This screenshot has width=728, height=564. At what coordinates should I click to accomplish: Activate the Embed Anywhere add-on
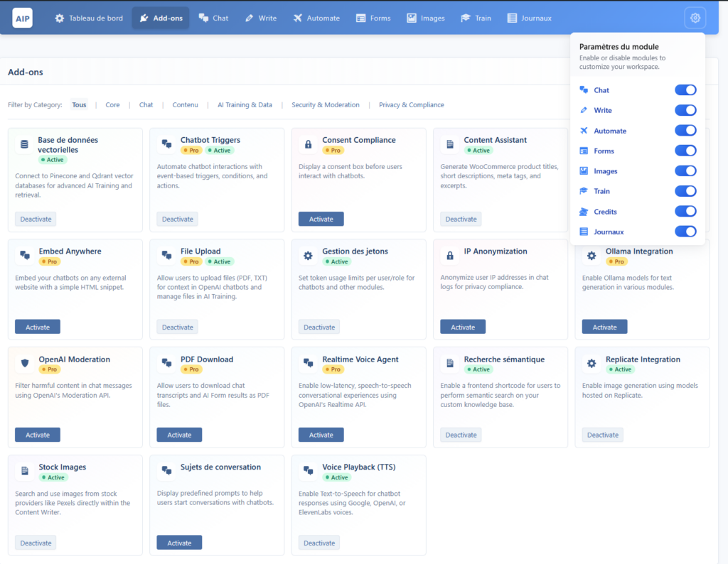[x=38, y=327]
